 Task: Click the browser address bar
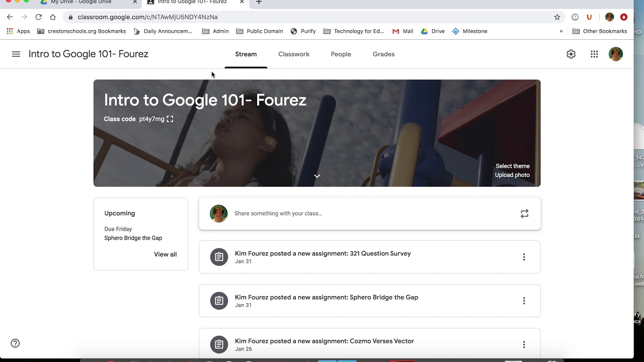click(307, 17)
